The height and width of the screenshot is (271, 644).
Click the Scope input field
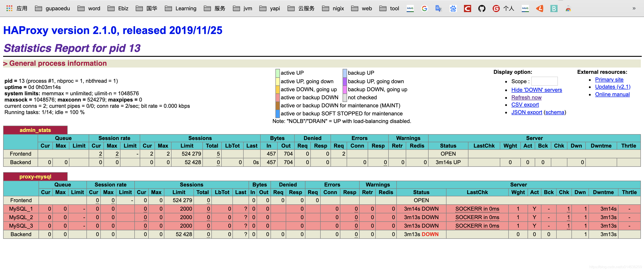coord(544,81)
